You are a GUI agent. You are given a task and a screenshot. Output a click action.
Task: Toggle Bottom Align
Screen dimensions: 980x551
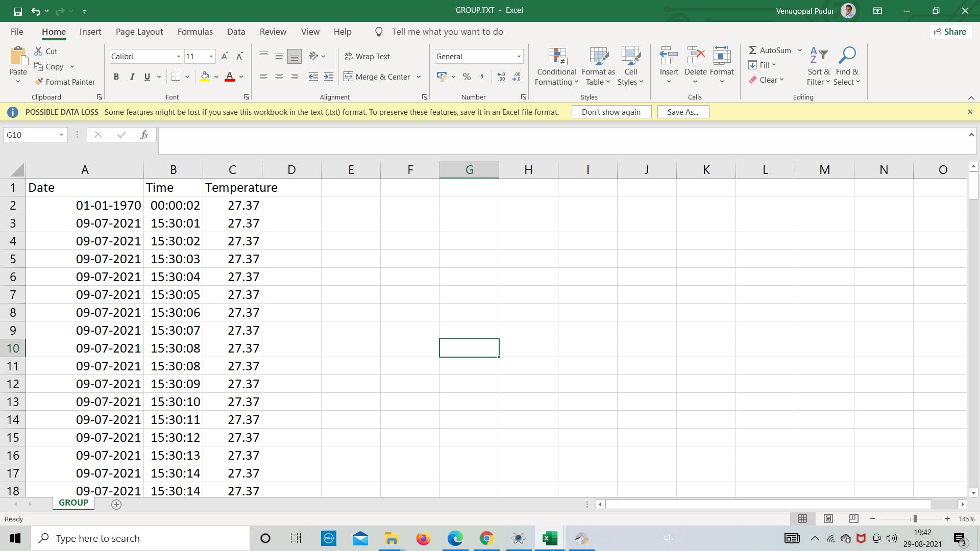[x=295, y=56]
